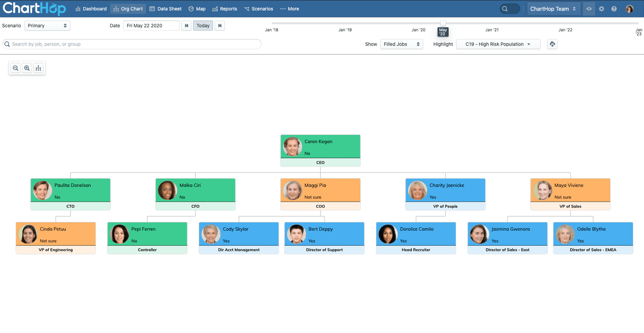Click the eye visibility icon in the header
644x333 pixels.
[x=589, y=9]
